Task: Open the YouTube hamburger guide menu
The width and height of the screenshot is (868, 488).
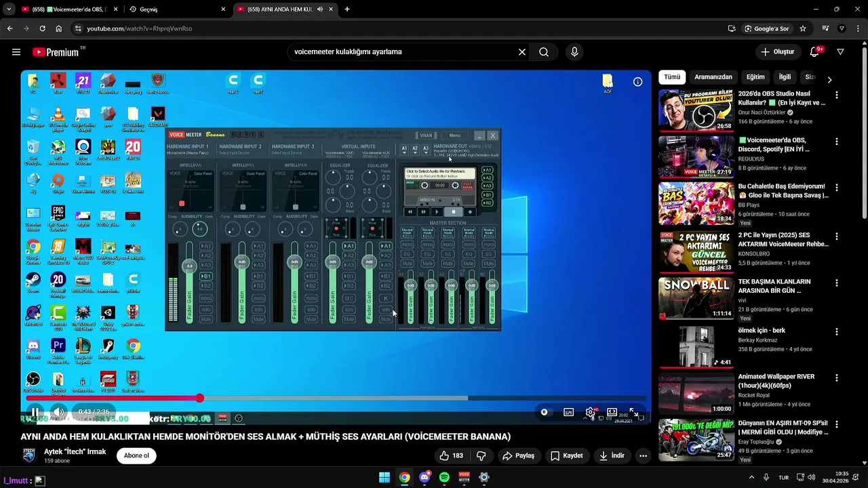Action: coord(16,52)
